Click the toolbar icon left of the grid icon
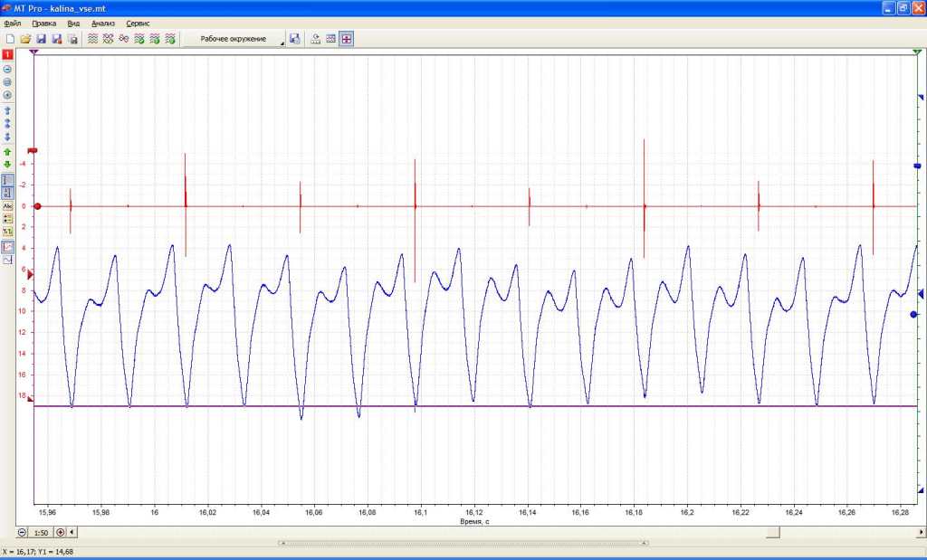The image size is (927, 560). 316,39
